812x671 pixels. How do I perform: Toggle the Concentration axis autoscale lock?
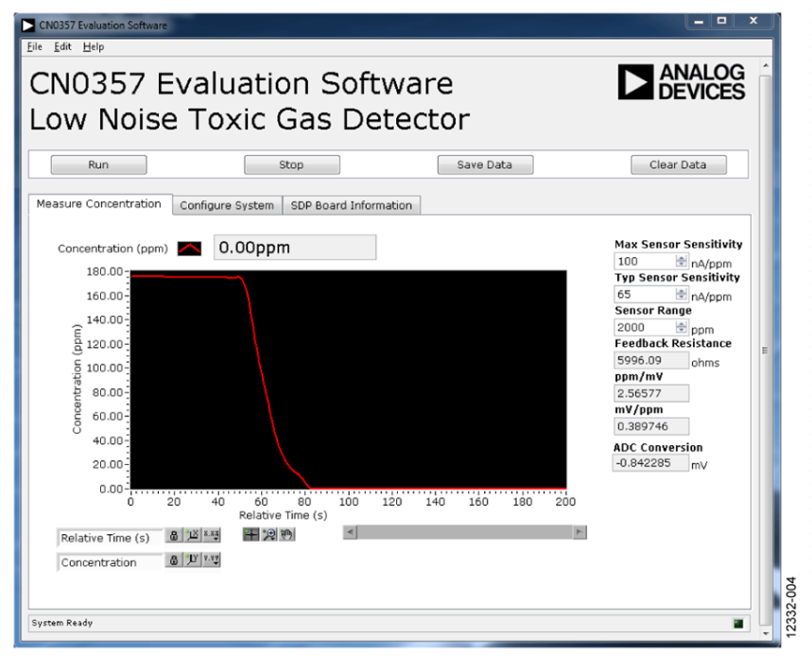(x=174, y=559)
